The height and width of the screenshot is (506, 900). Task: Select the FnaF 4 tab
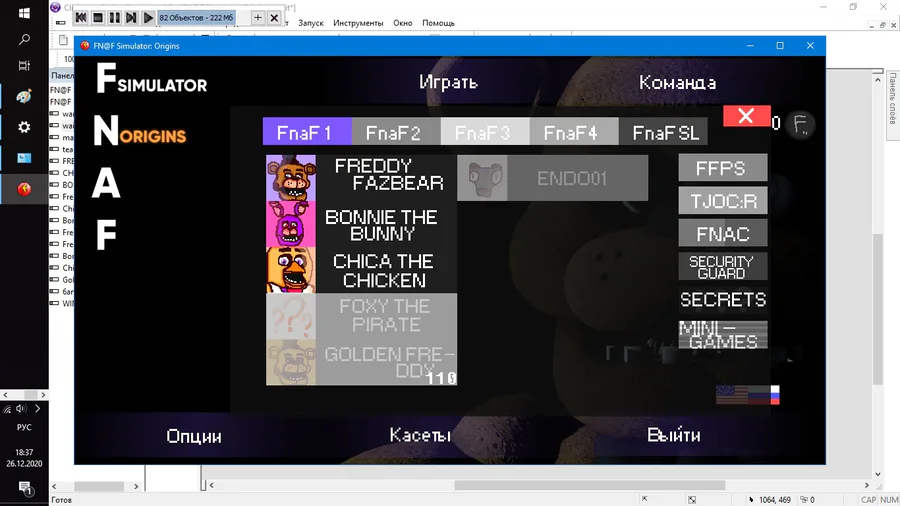pos(574,131)
